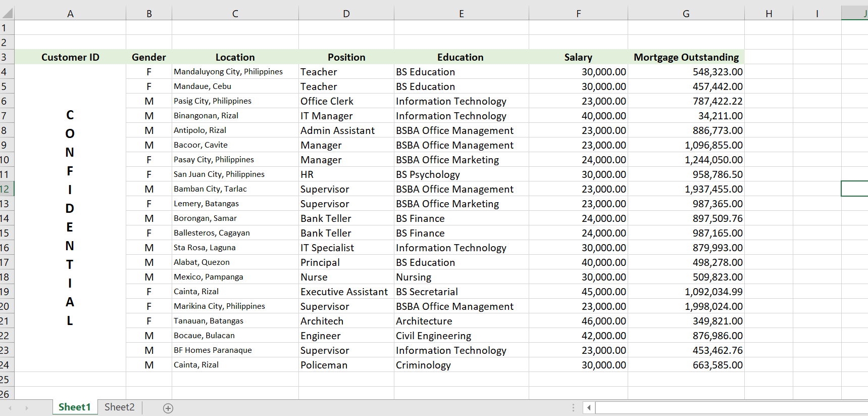Select the Sheet1 tab
Screen dimensions: 868x416
point(74,407)
